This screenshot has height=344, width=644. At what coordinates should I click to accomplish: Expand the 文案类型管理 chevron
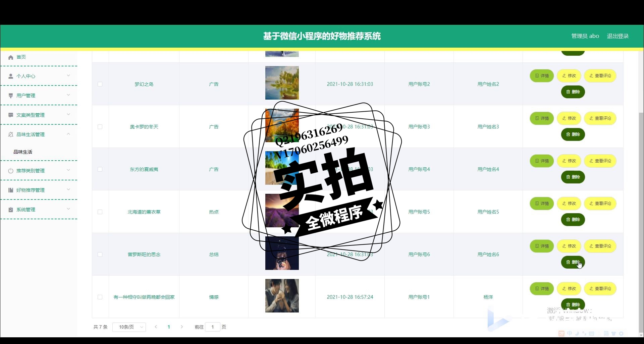[x=68, y=114]
